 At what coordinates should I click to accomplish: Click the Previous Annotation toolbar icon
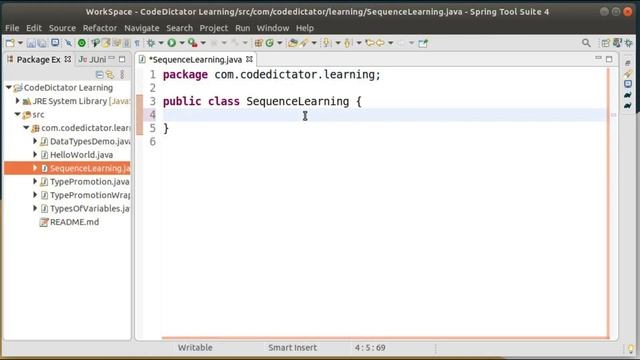tap(347, 43)
